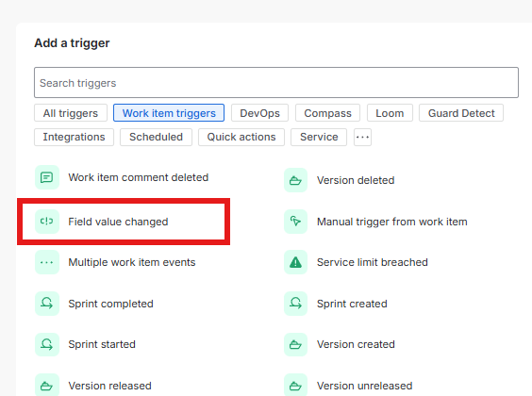Open the Service filter
This screenshot has height=396, width=532.
(x=319, y=137)
